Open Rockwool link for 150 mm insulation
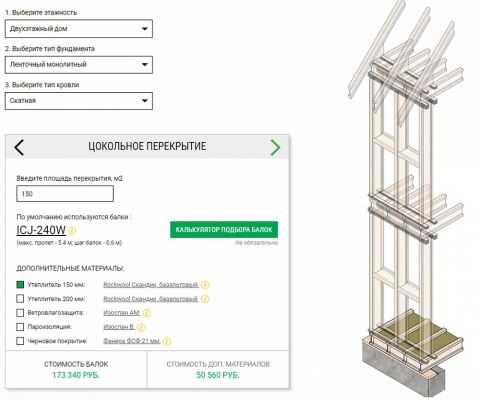The width and height of the screenshot is (480, 400). [x=151, y=285]
